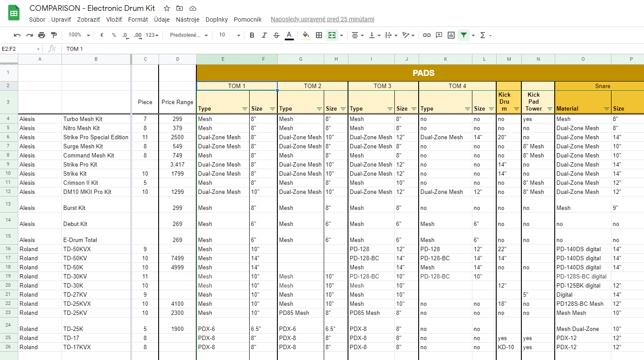Screen dimensions: 644x360
Task: Click the insert link icon
Action: tap(427, 35)
